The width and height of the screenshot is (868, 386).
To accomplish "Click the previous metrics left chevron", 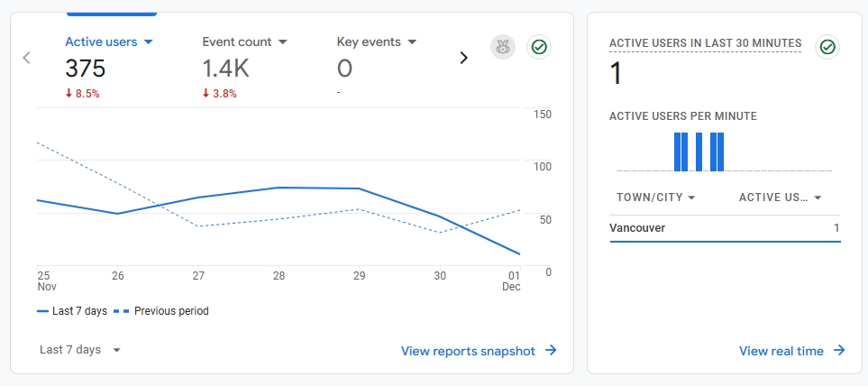I will coord(27,58).
